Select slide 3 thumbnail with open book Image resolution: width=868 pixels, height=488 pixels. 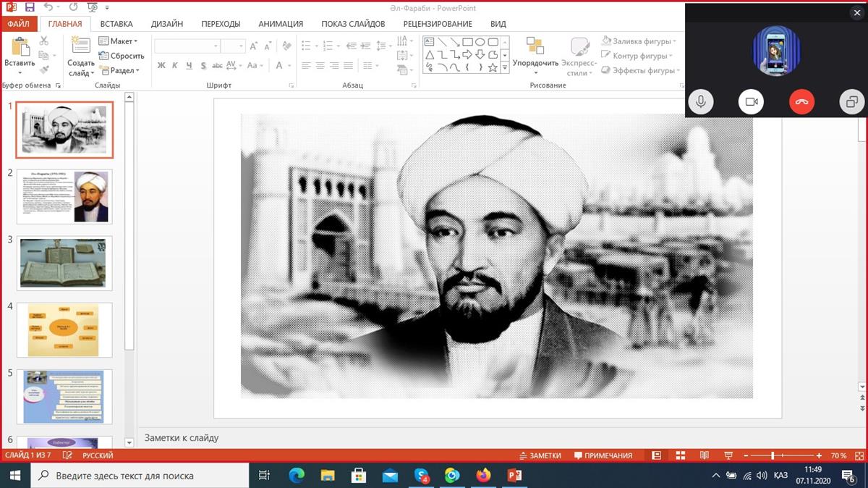coord(64,264)
